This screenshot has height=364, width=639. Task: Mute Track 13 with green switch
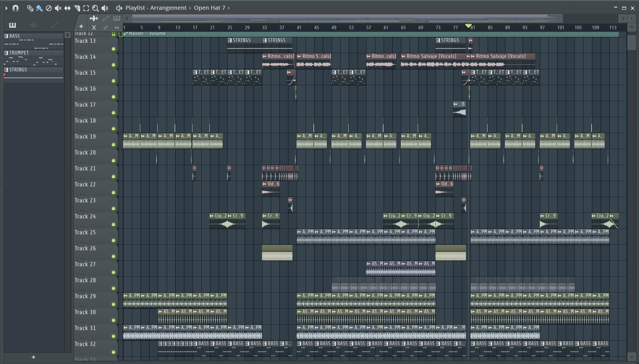113,49
